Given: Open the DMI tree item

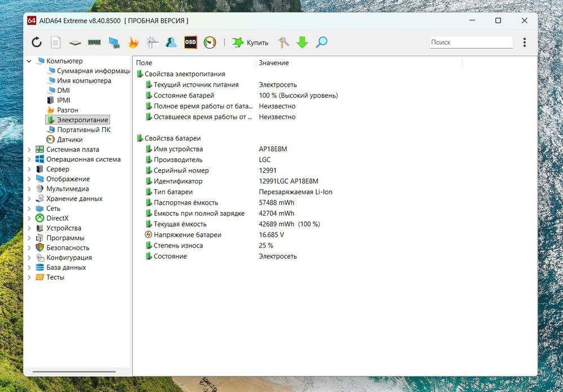Looking at the screenshot, I should click(x=59, y=91).
